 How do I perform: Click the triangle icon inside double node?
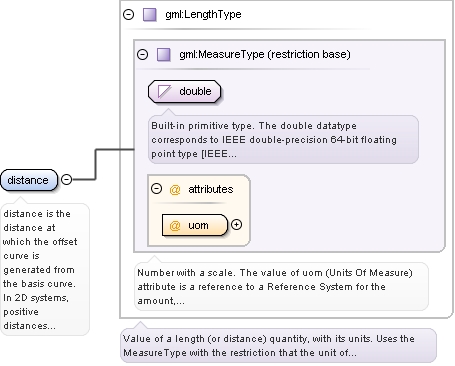click(x=164, y=91)
